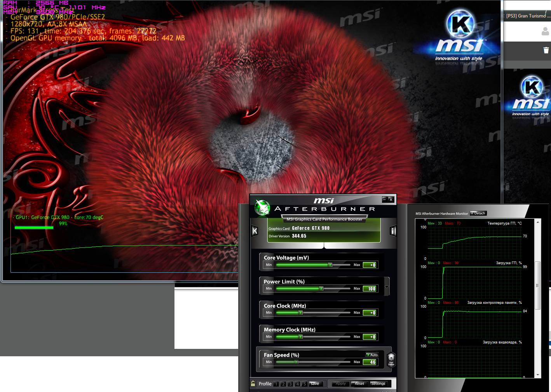The width and height of the screenshot is (551, 392).
Task: Click the Memory Clock value field
Action: [x=370, y=337]
